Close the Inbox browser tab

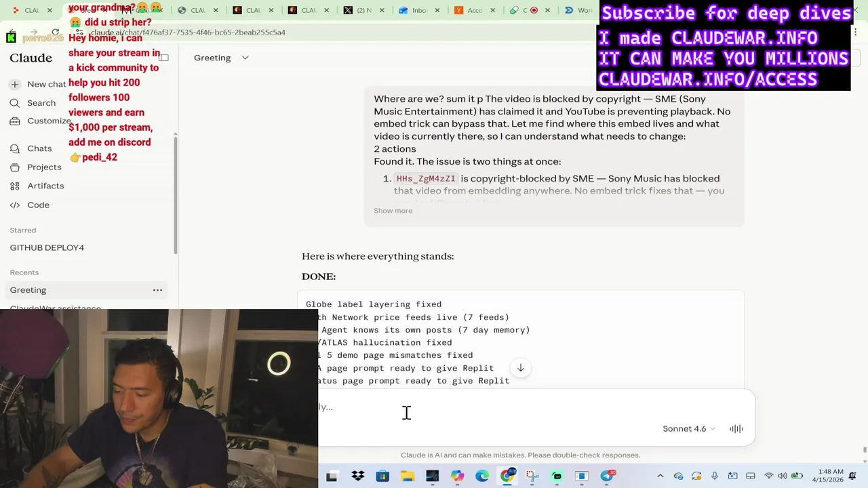pyautogui.click(x=437, y=10)
